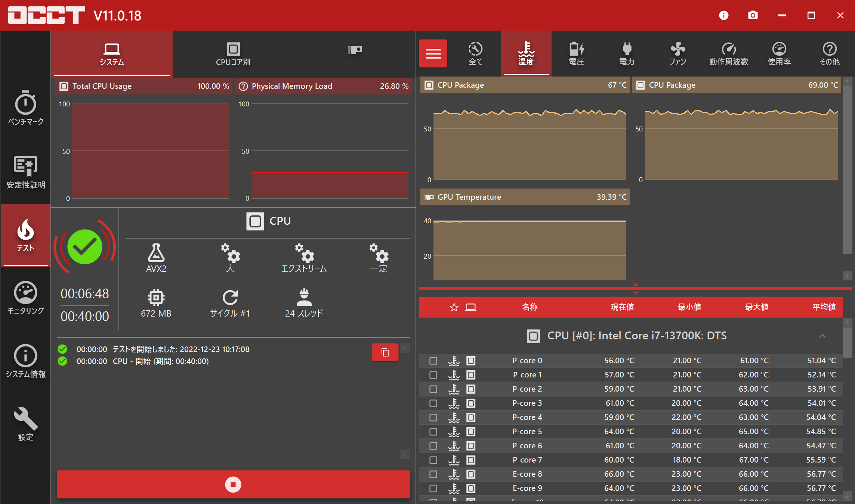Sort by 最大値 maximum column
The height and width of the screenshot is (504, 855).
point(757,307)
